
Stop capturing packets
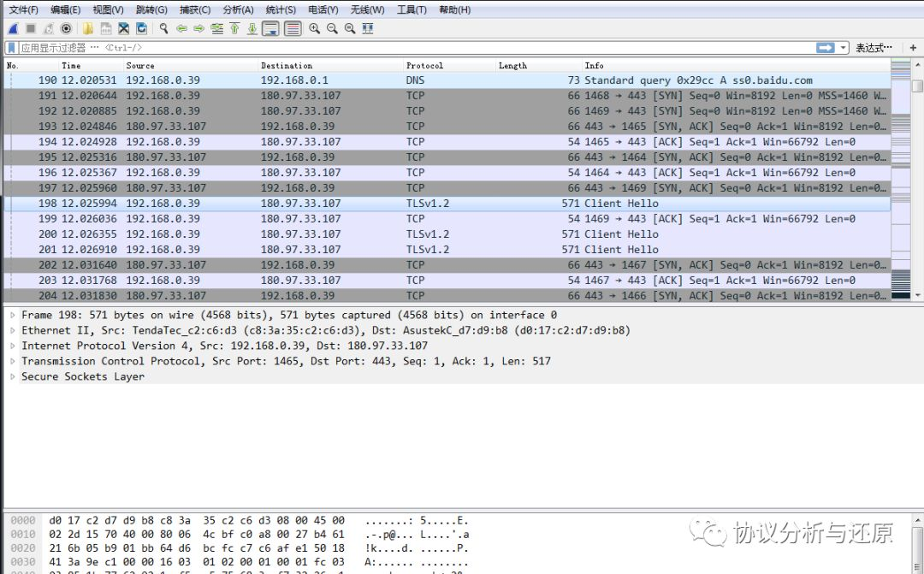(32, 28)
